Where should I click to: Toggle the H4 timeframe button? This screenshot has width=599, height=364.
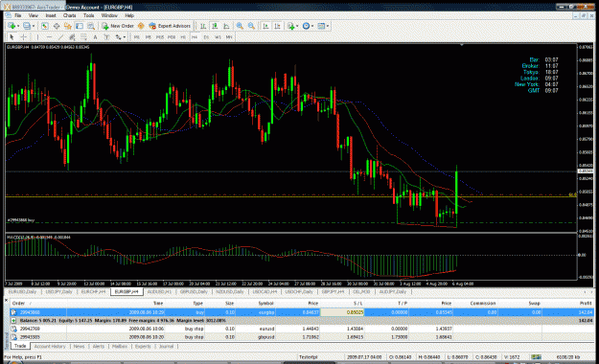[x=195, y=37]
